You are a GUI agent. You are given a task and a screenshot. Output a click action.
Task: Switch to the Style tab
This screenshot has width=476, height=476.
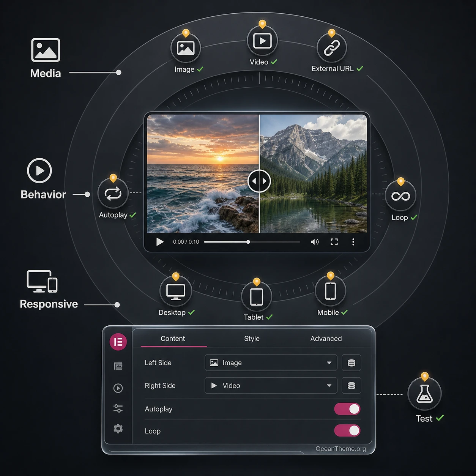(252, 339)
